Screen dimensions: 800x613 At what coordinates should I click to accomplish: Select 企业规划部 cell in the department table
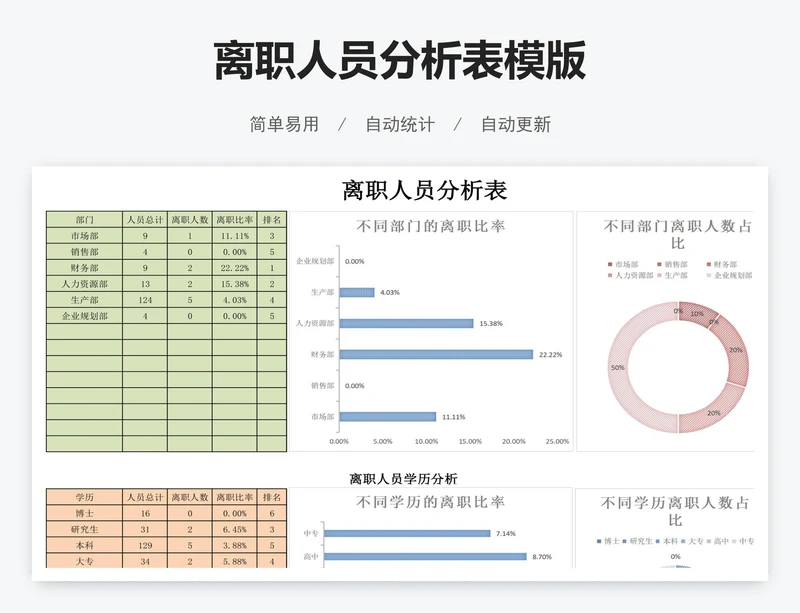(84, 316)
